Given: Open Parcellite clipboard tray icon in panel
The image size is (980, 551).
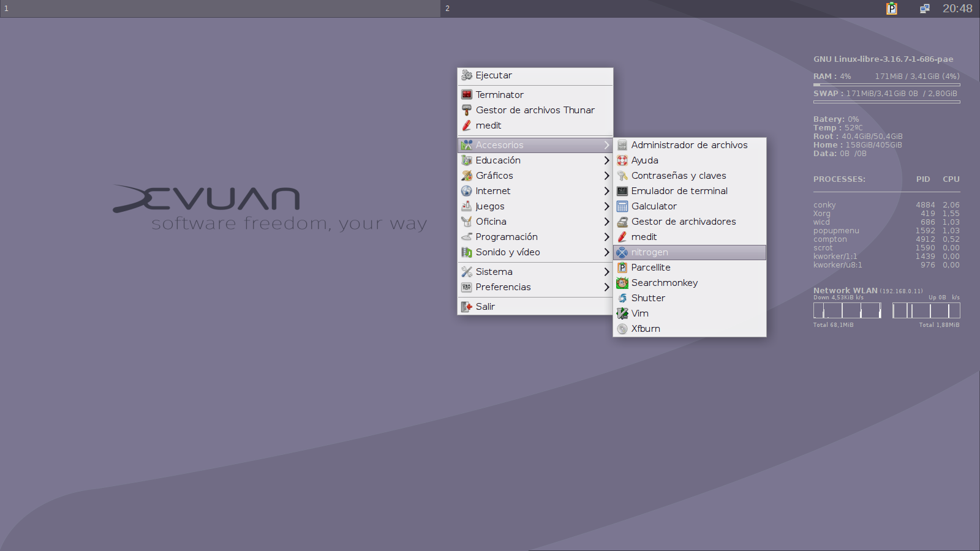Looking at the screenshot, I should [x=892, y=9].
